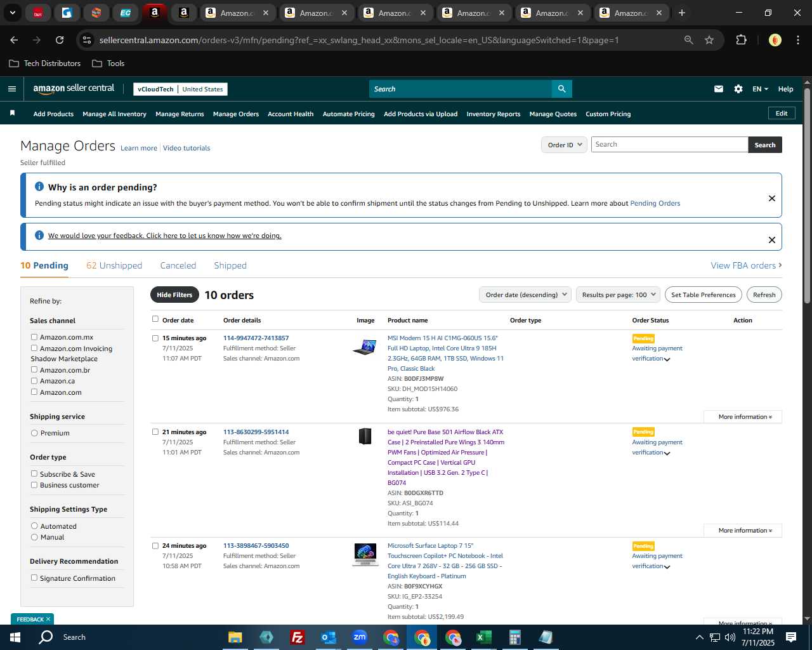
Task: Click the amazon seller central logo
Action: [x=74, y=89]
